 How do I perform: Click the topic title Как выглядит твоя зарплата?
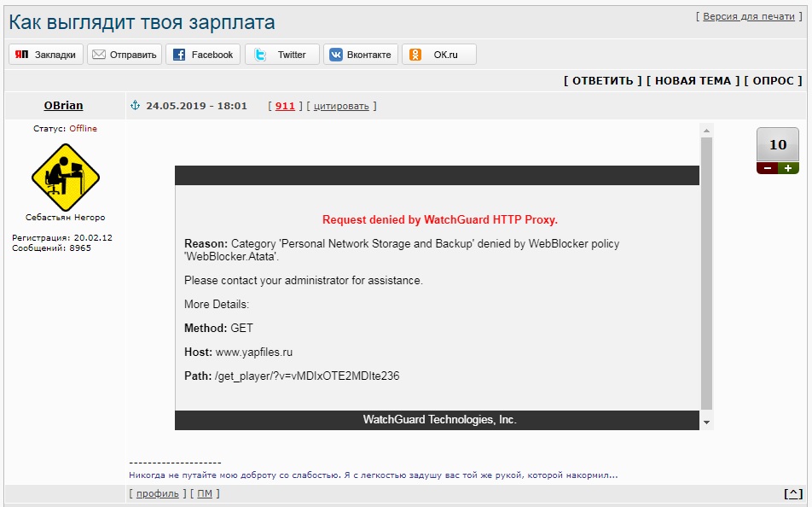point(142,22)
